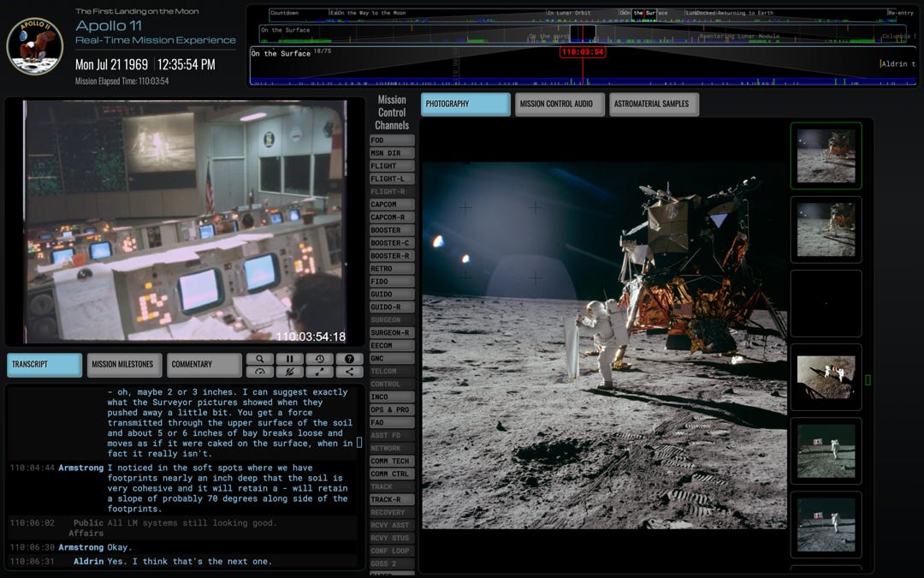The height and width of the screenshot is (578, 924).
Task: Open the COMM CTRL channel
Action: point(392,474)
